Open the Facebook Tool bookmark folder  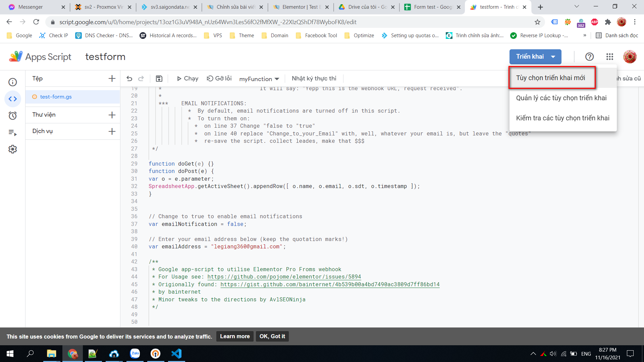pos(316,36)
